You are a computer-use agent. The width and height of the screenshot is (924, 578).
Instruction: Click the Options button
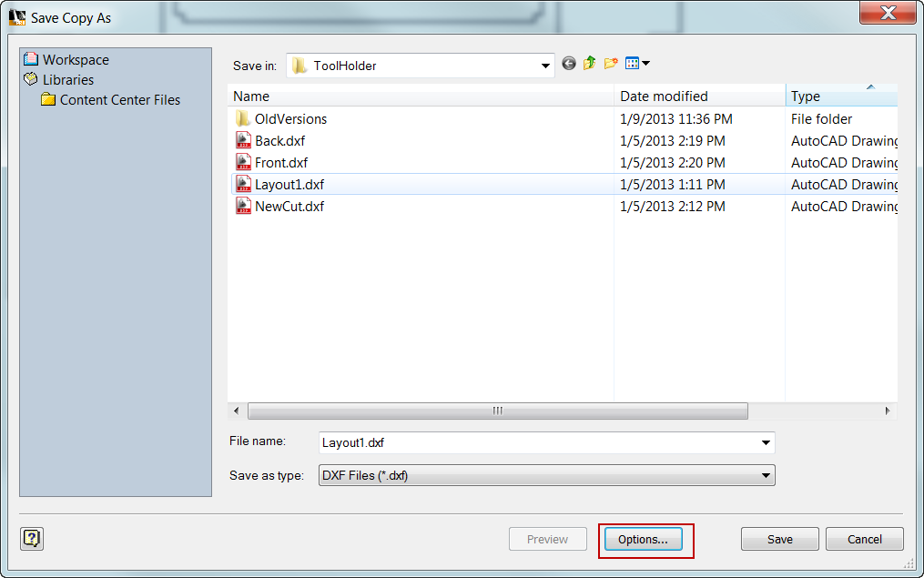[x=644, y=539]
